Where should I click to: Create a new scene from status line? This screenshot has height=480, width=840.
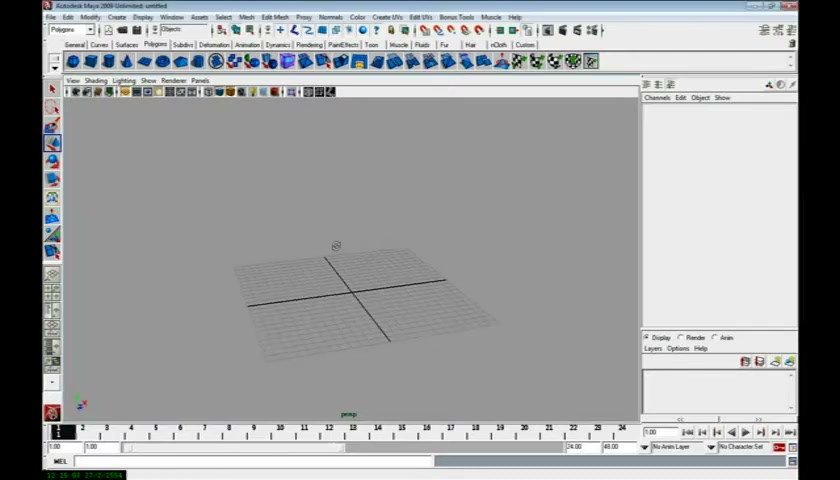click(x=108, y=30)
